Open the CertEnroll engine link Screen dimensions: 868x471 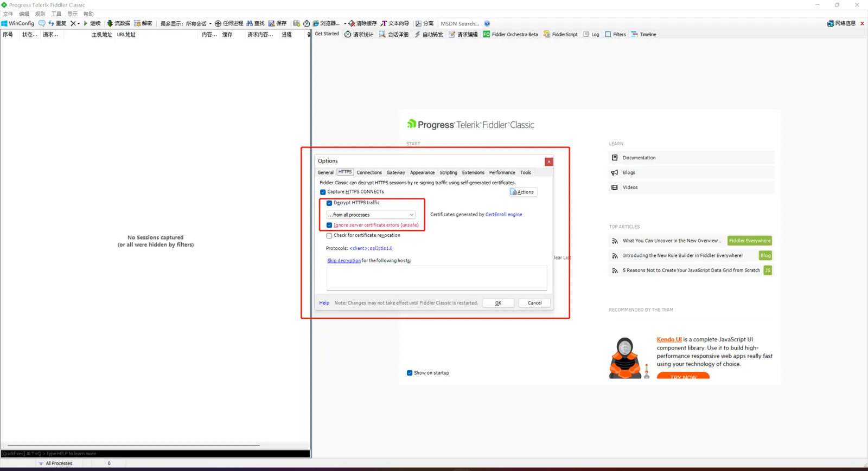(x=504, y=215)
